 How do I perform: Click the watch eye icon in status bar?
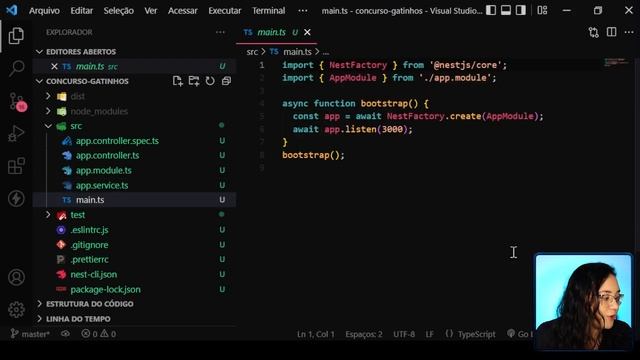point(65,334)
